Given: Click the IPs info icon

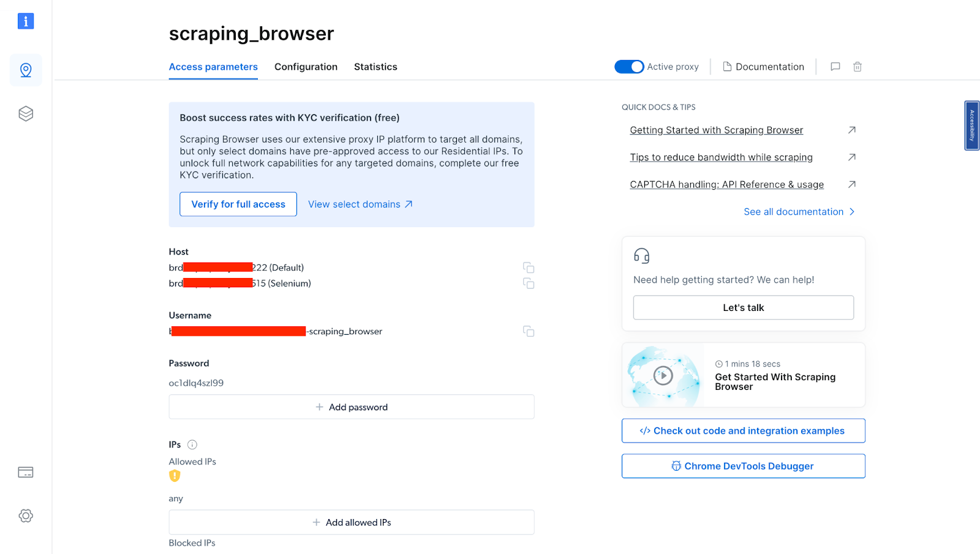Looking at the screenshot, I should coord(192,444).
